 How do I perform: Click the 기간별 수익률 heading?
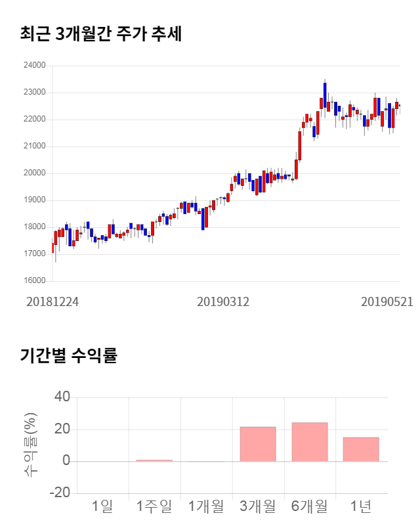coord(69,356)
